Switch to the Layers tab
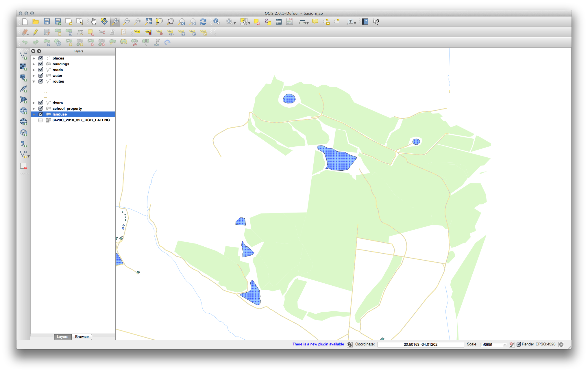 click(62, 337)
